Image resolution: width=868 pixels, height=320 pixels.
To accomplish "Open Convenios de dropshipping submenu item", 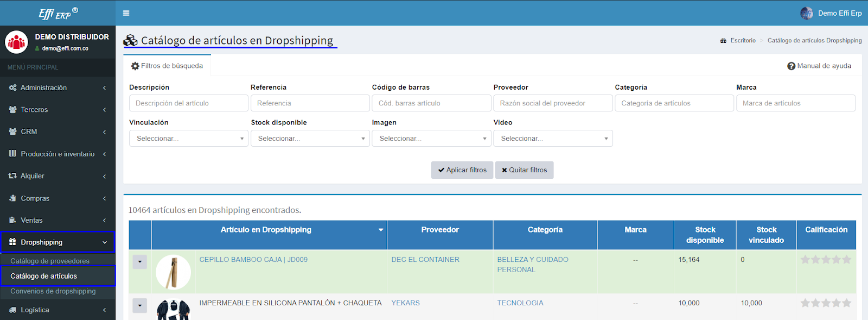I will (x=53, y=291).
